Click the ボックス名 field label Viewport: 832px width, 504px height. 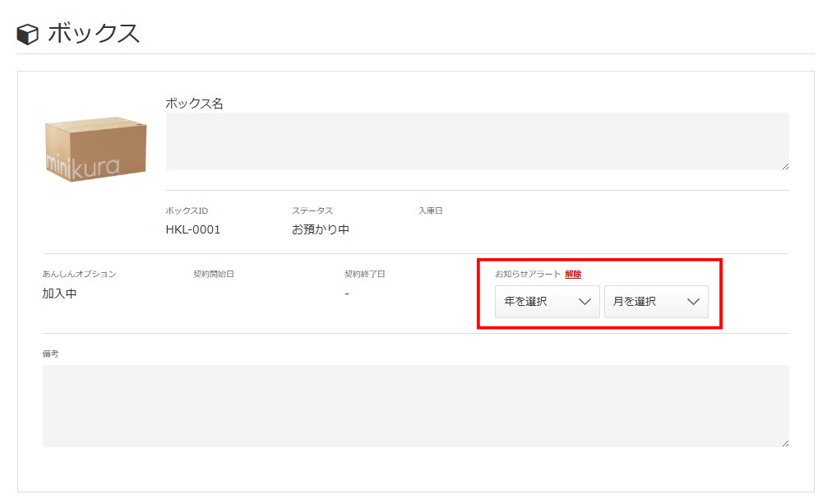point(194,104)
